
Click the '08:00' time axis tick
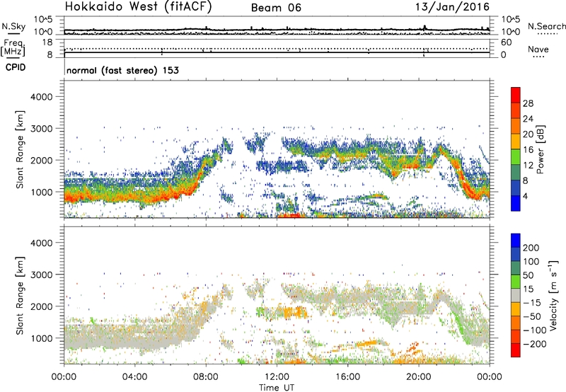pyautogui.click(x=206, y=377)
